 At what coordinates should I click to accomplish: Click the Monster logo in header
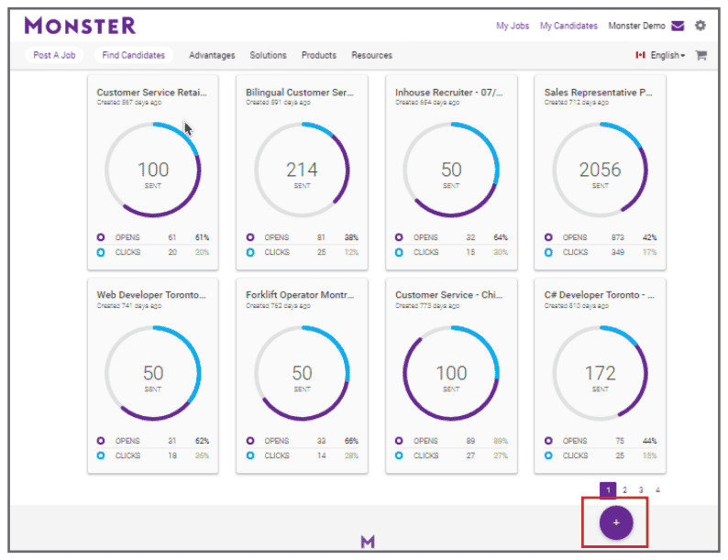80,26
